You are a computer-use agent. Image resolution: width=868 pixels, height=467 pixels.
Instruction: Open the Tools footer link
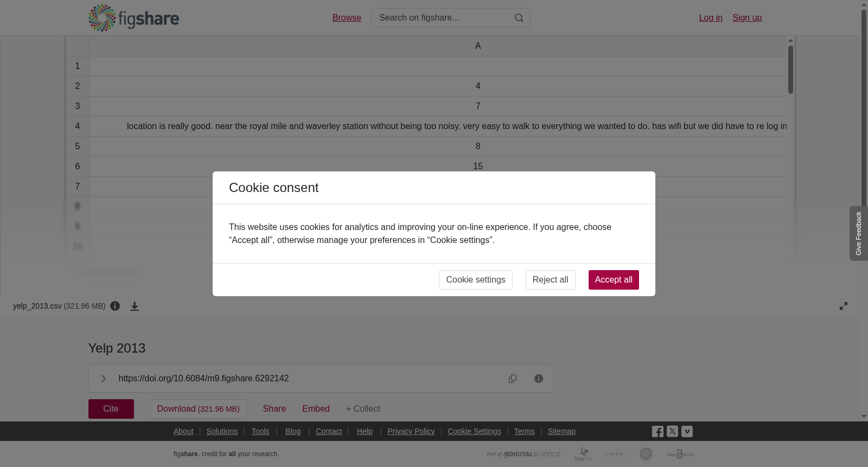coord(260,431)
